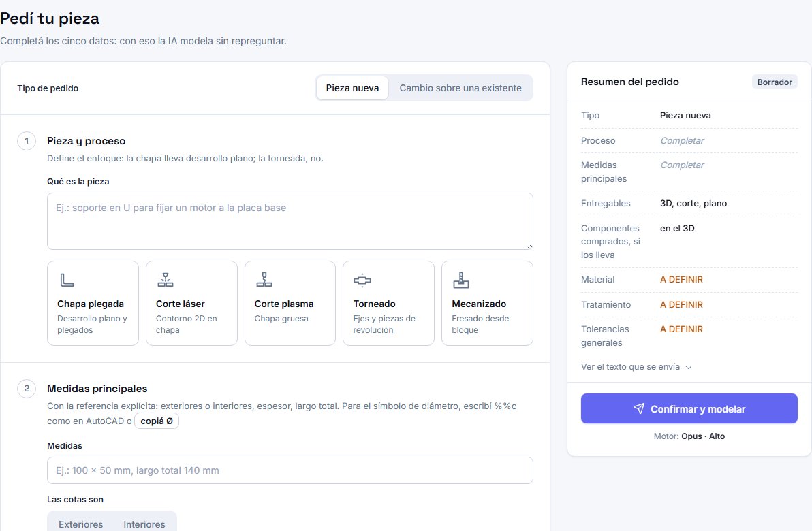The width and height of the screenshot is (812, 531).
Task: Choose Exteriores for dimension reference
Action: (x=81, y=524)
